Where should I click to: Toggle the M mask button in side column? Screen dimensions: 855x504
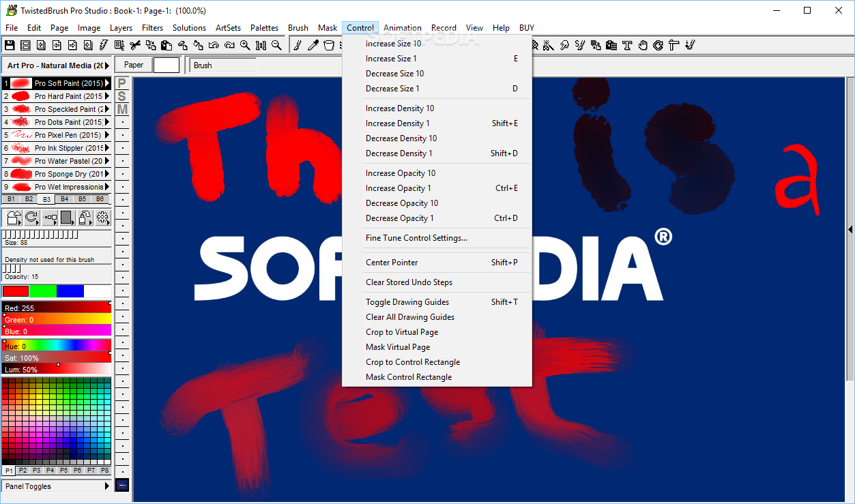pos(122,109)
